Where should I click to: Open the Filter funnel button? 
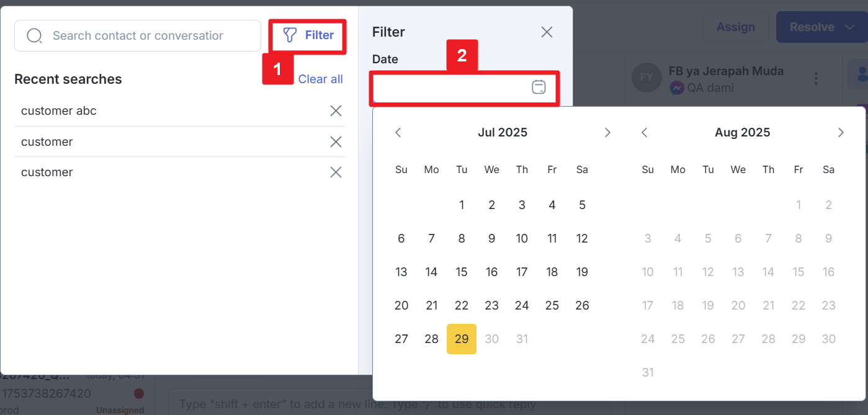pos(308,35)
